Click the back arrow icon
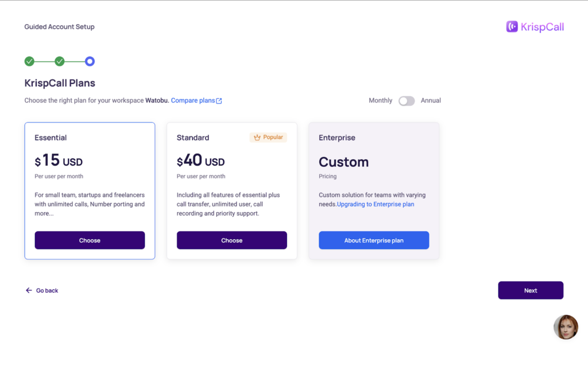This screenshot has height=368, width=588. click(x=29, y=290)
